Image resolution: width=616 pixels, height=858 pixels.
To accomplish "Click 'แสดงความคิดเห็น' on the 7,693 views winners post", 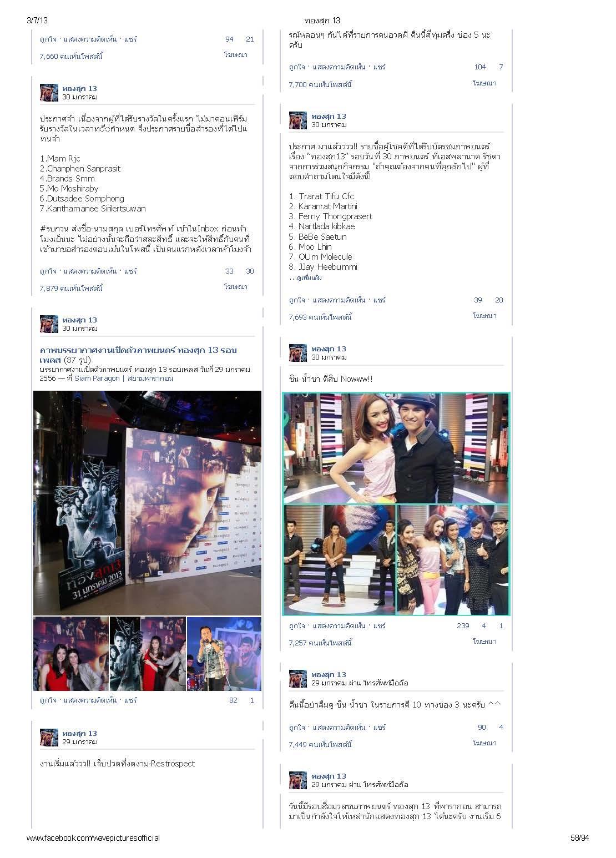I will [x=339, y=300].
